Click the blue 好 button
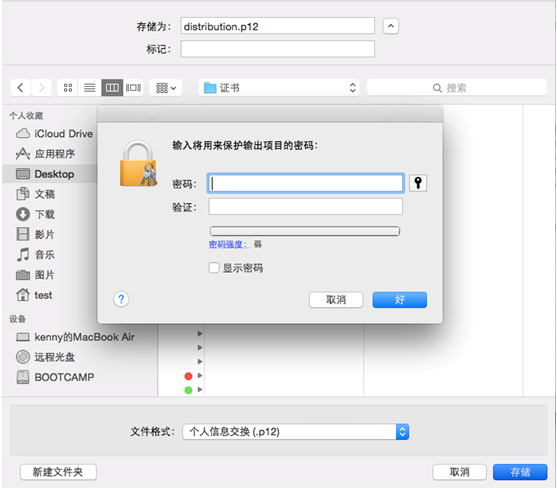Screen dimensions: 557x492 coord(400,300)
